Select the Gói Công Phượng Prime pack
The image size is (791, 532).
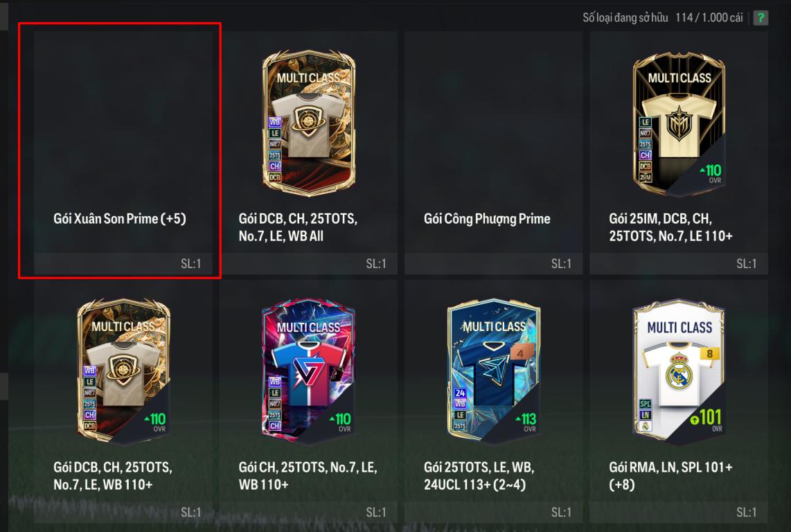pos(493,153)
